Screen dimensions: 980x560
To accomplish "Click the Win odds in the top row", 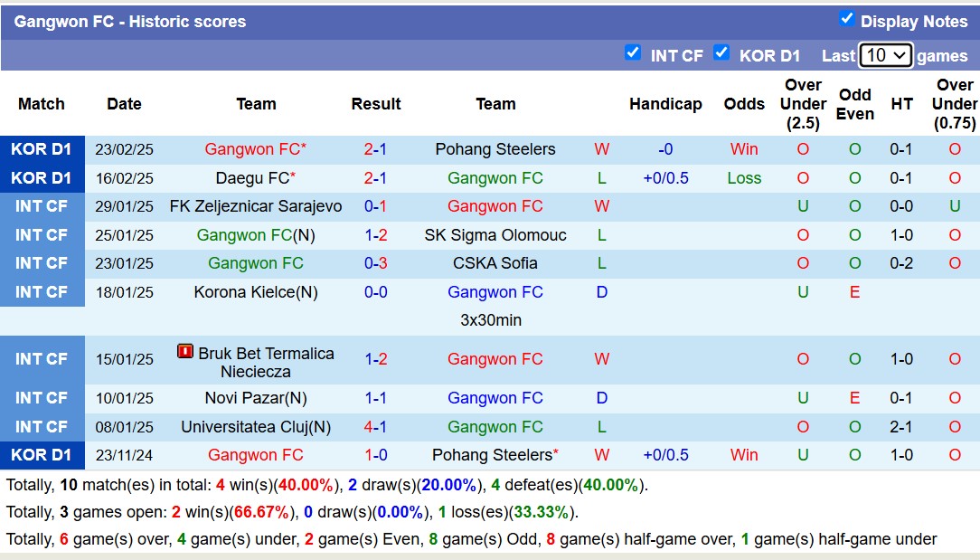I will click(x=744, y=149).
